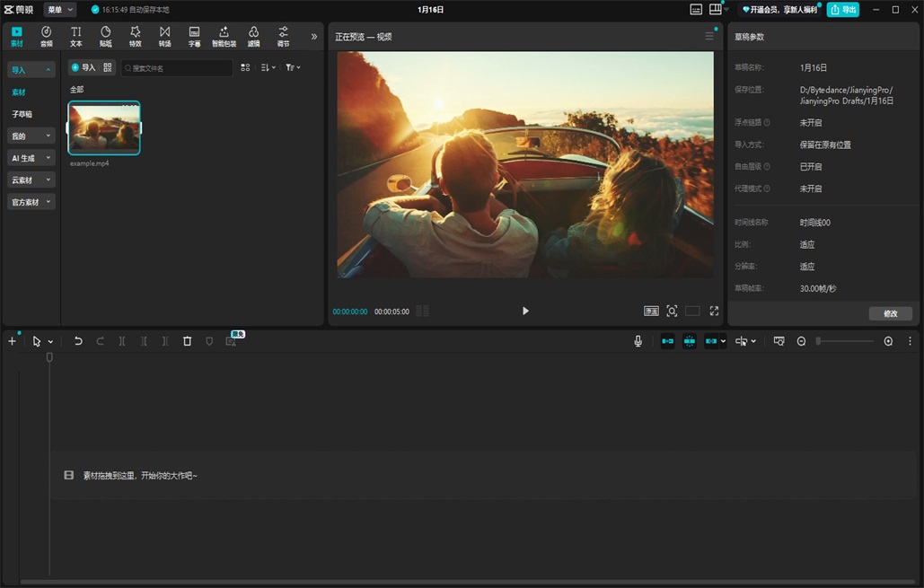
Task: Open the 菜单 dropdown in title bar
Action: (x=59, y=9)
